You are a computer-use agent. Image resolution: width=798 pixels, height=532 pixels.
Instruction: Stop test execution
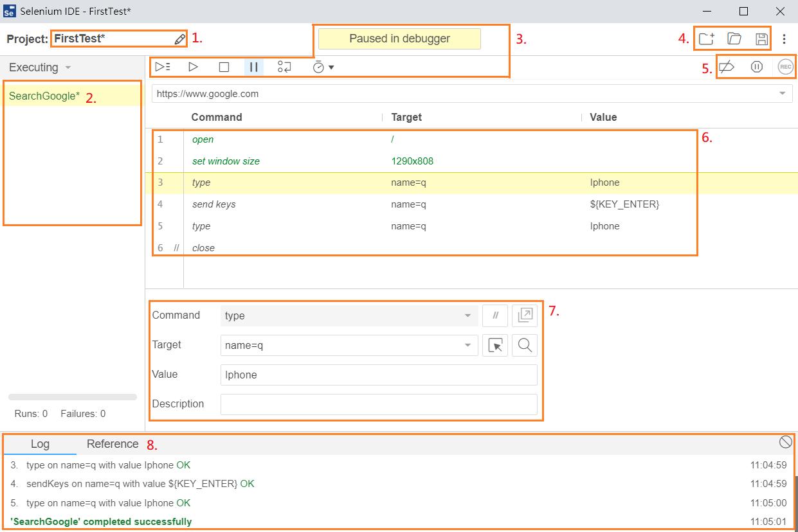[x=224, y=67]
